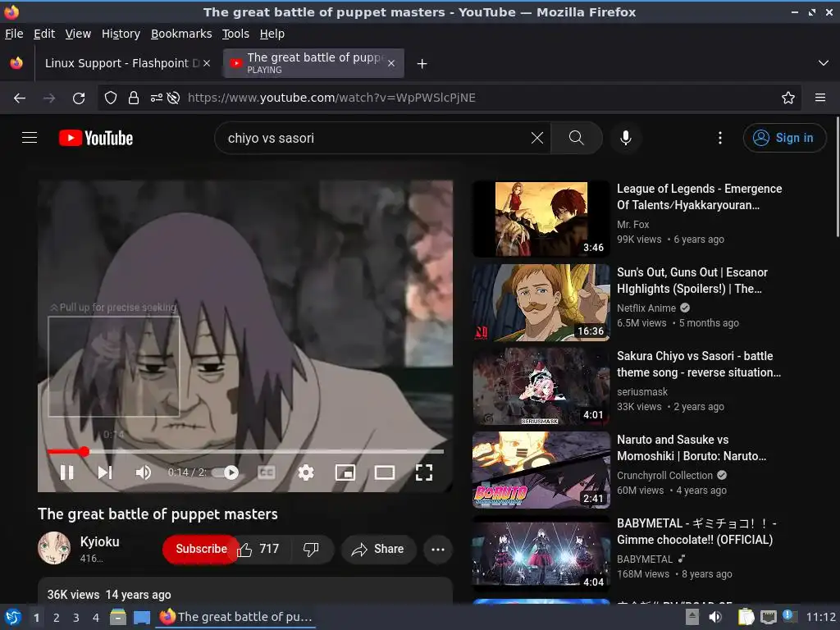
Task: Bookmark this page with the star
Action: pyautogui.click(x=788, y=98)
